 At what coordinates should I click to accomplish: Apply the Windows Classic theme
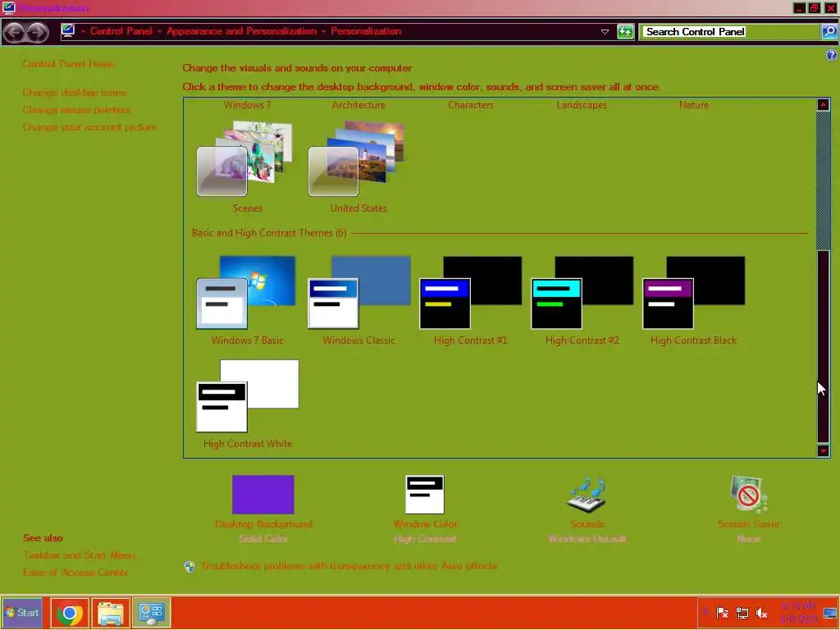pos(358,300)
